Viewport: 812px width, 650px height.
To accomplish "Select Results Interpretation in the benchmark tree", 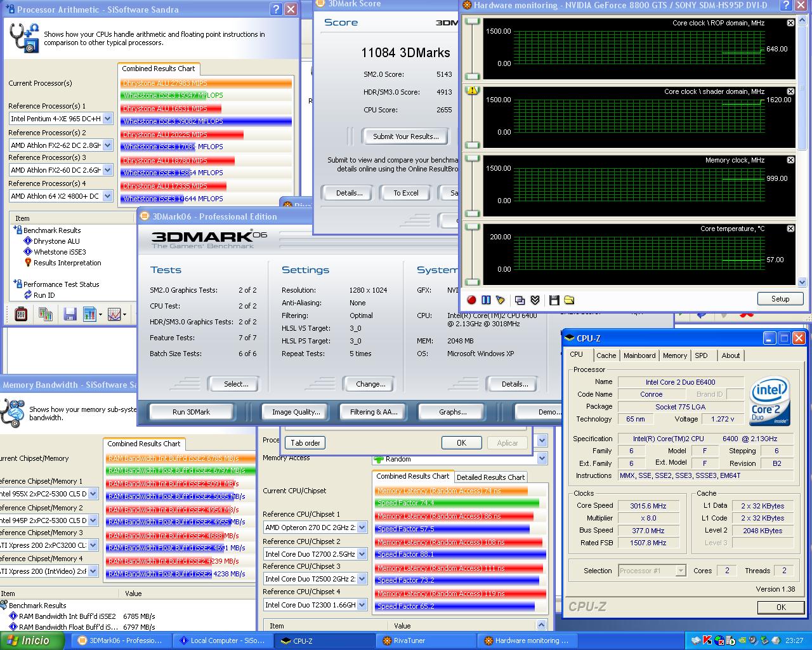I will click(x=67, y=263).
